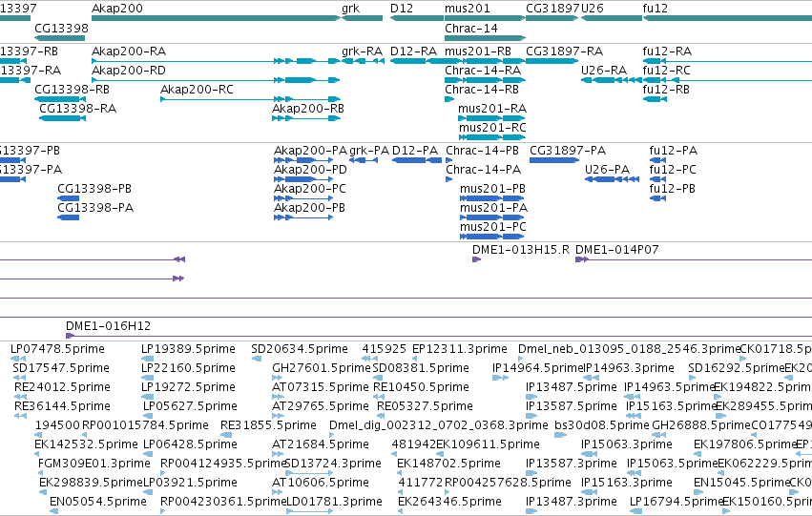The width and height of the screenshot is (812, 516).
Task: Select transcript Chrac-14-RA
Action: tap(486, 80)
